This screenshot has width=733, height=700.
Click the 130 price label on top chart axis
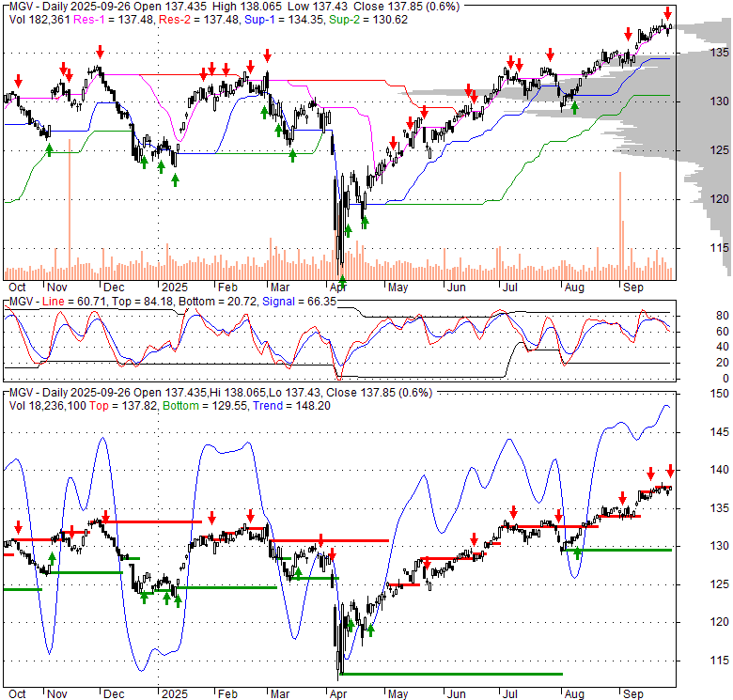(720, 101)
